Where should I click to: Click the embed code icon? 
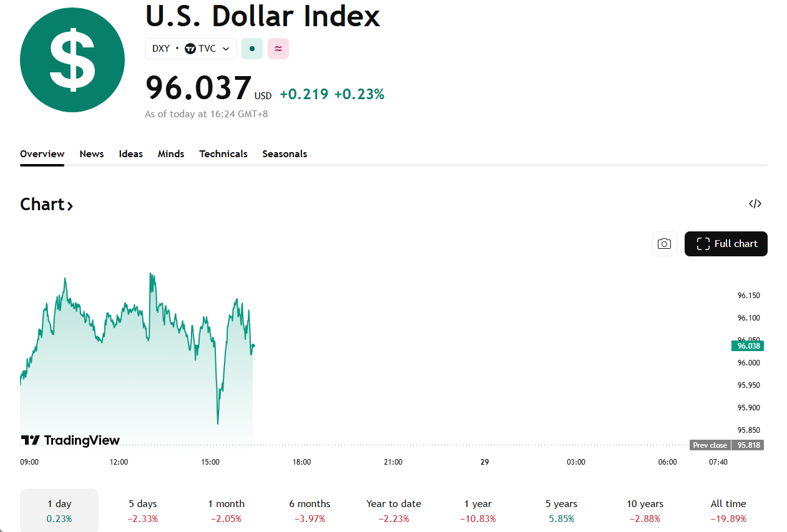(755, 204)
